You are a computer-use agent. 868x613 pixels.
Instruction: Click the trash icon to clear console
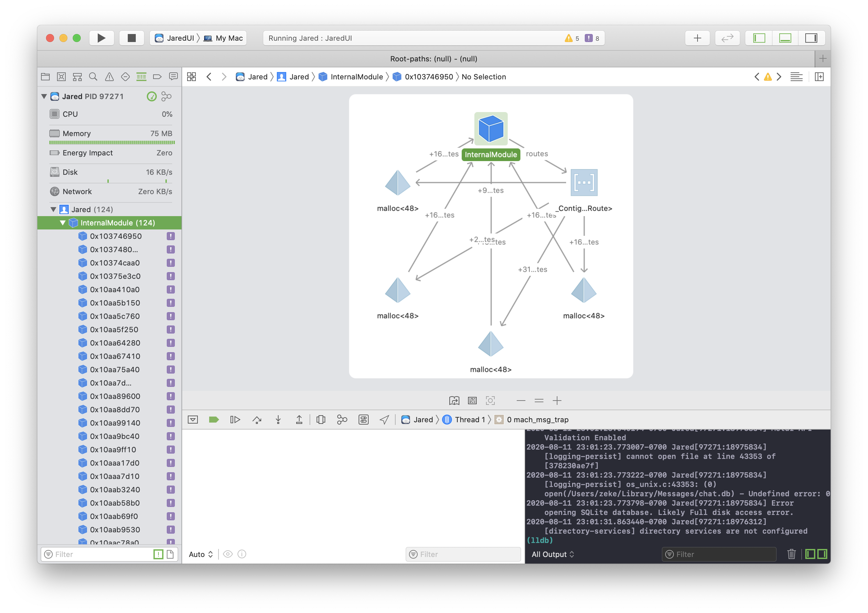[x=791, y=554]
